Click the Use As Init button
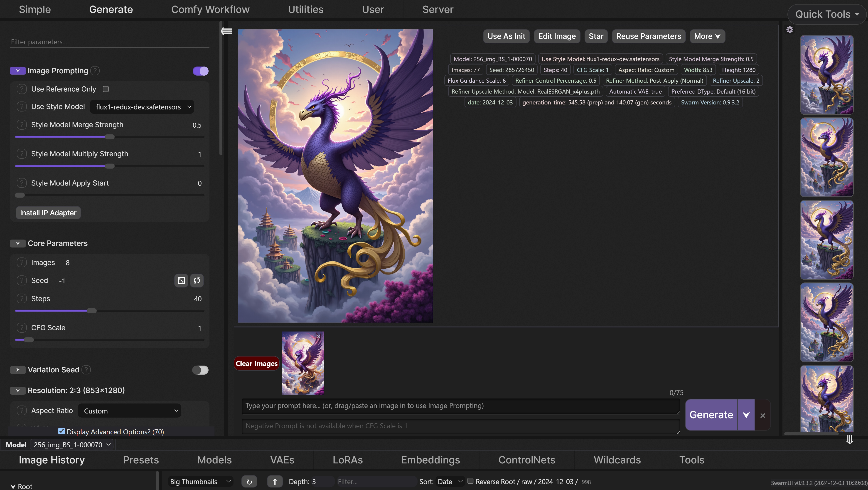868x490 pixels. [506, 36]
